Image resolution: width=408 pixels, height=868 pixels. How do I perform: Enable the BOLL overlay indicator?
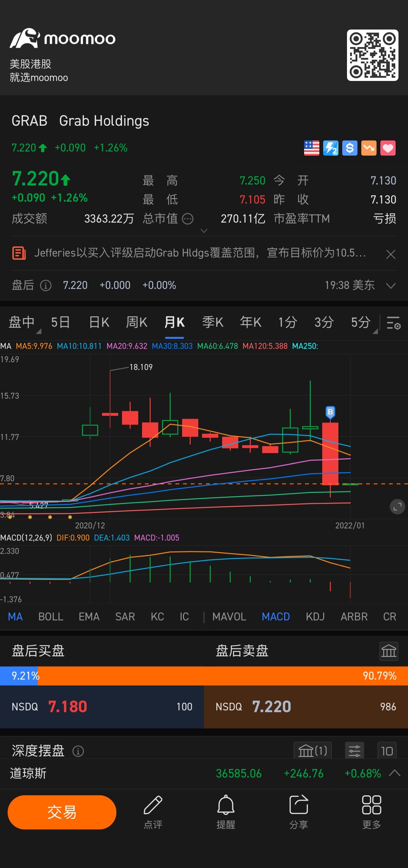(x=51, y=617)
